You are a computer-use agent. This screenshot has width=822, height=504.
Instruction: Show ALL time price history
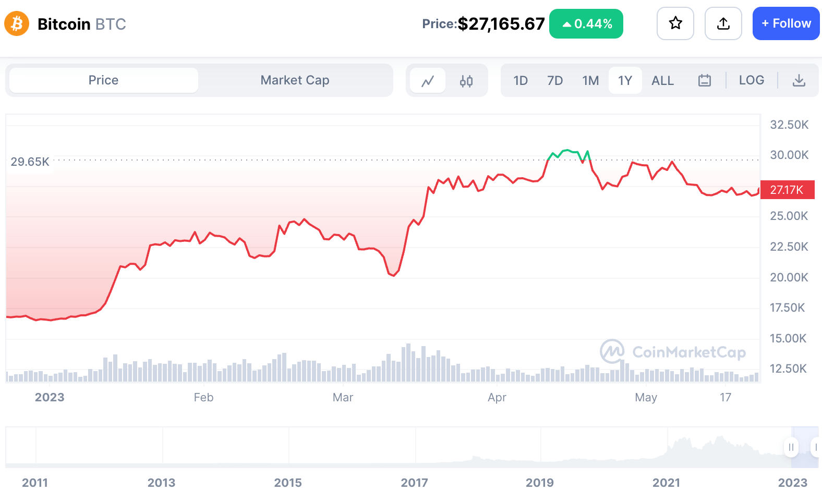(662, 81)
